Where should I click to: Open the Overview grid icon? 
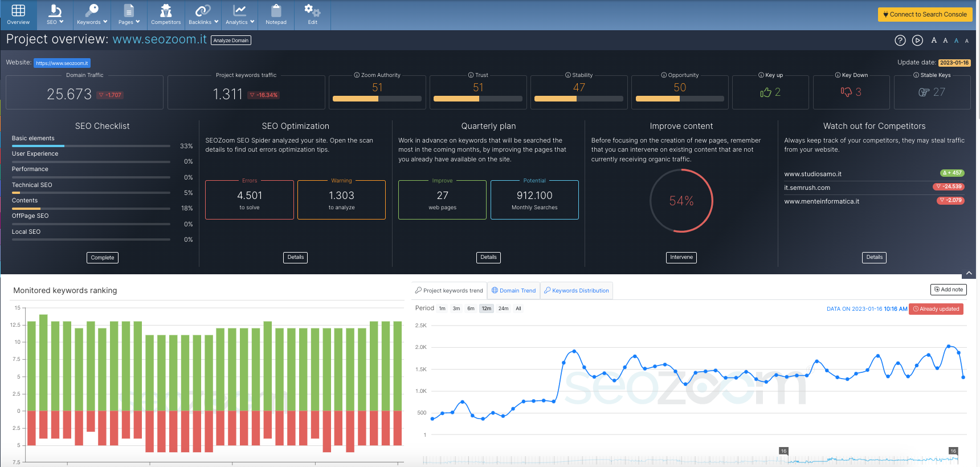(x=18, y=11)
